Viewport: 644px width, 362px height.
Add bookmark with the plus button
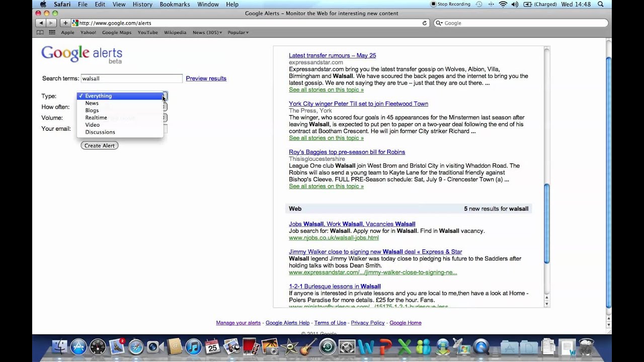pos(65,23)
